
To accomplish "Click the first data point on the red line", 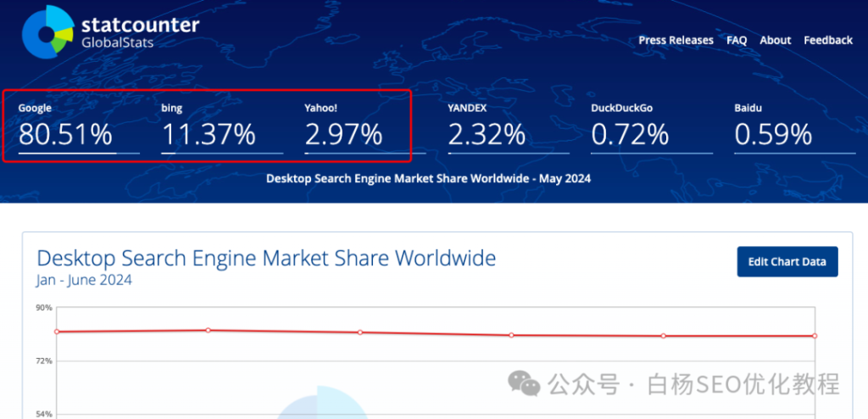I will (x=57, y=332).
